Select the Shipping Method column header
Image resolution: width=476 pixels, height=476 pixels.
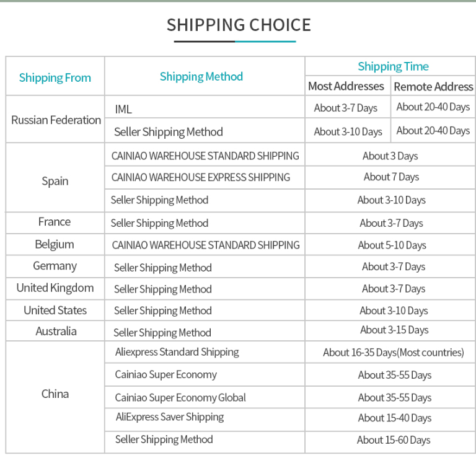201,76
